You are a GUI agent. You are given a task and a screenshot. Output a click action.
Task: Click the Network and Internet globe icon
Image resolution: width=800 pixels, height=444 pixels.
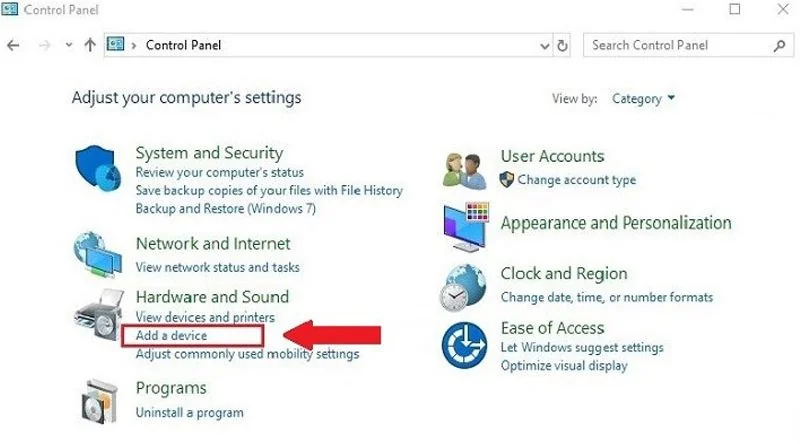point(97,254)
